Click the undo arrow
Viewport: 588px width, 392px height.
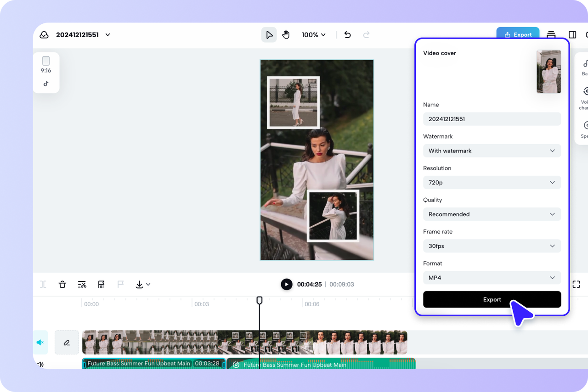(x=347, y=35)
